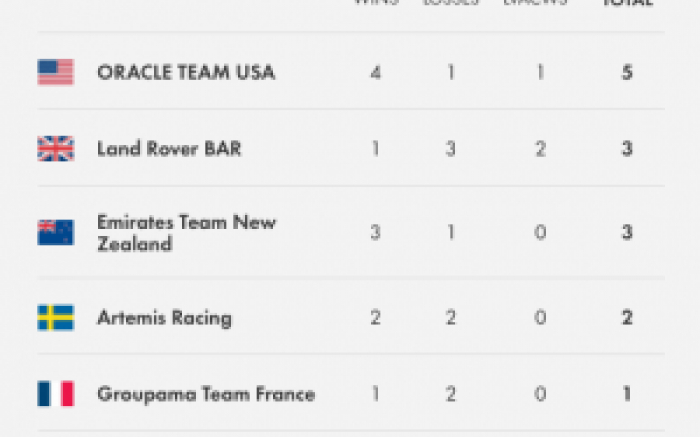Screen dimensions: 700x437
Task: Click ORACLE TEAM USA's total points 5
Action: pos(627,72)
